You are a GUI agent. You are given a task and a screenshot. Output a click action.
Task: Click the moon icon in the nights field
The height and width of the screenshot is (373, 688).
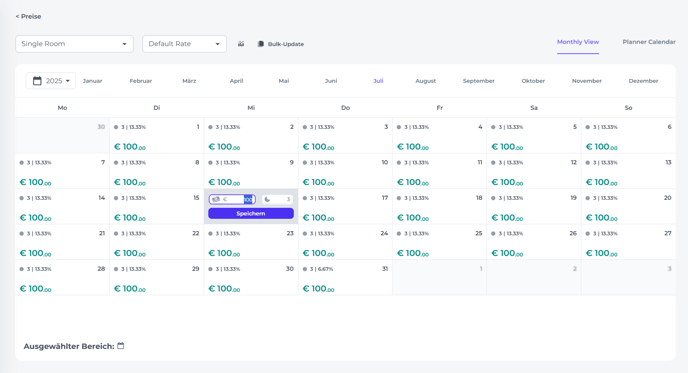click(267, 199)
